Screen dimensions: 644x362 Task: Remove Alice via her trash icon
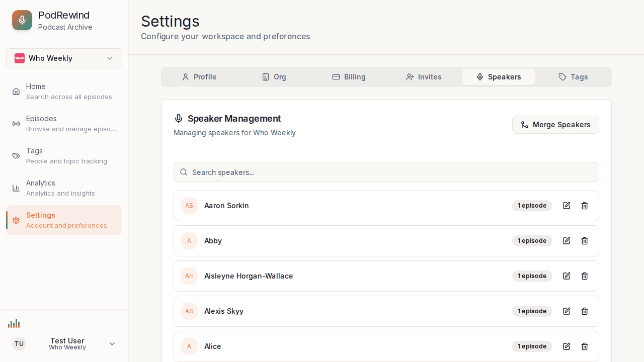click(x=585, y=346)
